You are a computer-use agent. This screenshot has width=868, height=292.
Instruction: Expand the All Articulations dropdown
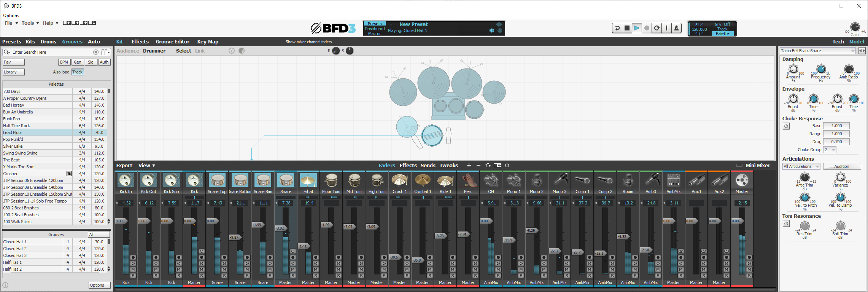801,166
